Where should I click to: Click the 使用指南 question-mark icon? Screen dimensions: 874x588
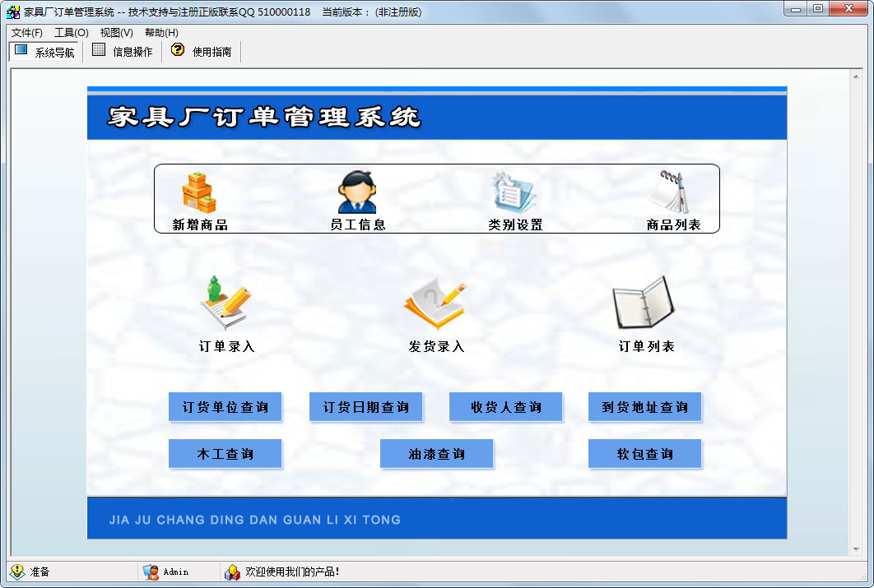point(177,49)
